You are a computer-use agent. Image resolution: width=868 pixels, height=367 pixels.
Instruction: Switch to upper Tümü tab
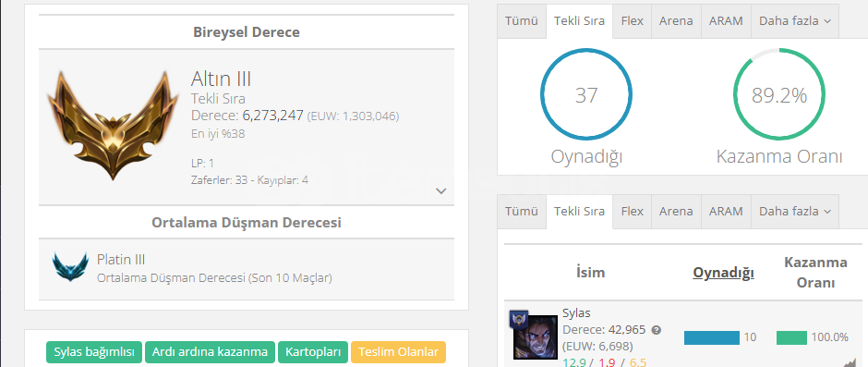pyautogui.click(x=522, y=21)
